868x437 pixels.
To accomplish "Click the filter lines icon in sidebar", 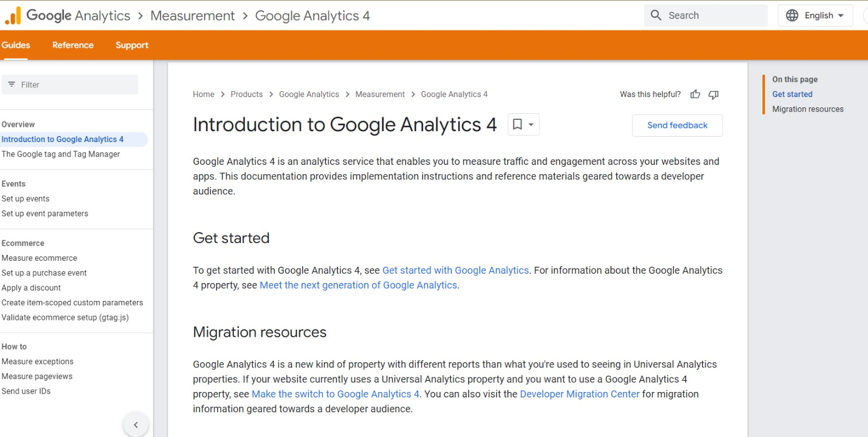I will (11, 85).
